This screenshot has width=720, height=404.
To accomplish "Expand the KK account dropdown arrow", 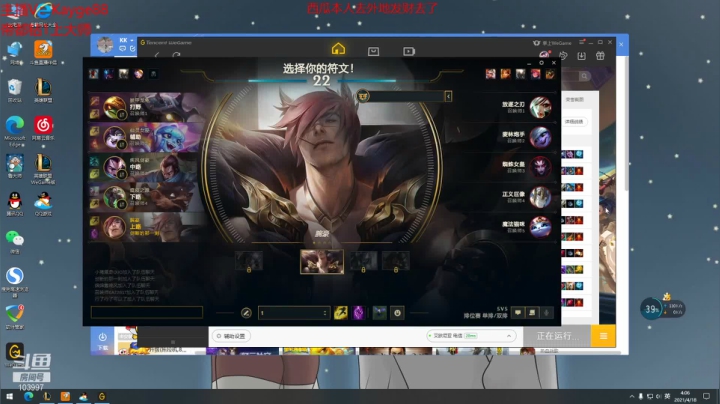I will coord(132,40).
